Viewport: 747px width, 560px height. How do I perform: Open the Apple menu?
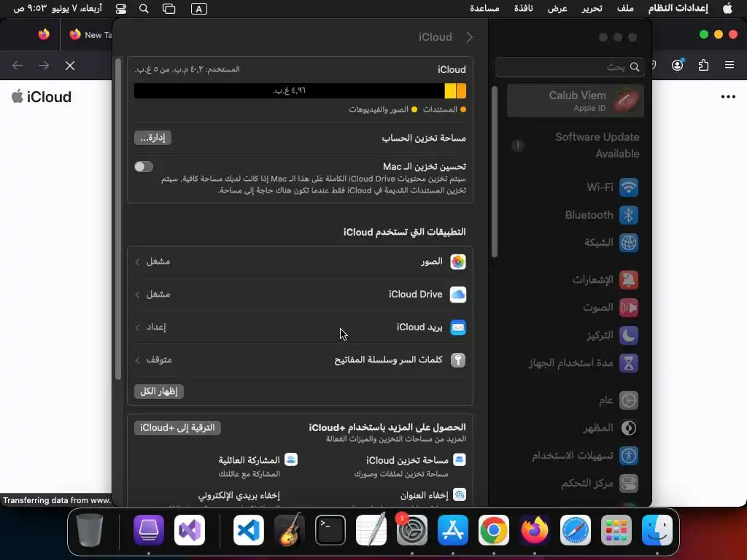pos(727,9)
